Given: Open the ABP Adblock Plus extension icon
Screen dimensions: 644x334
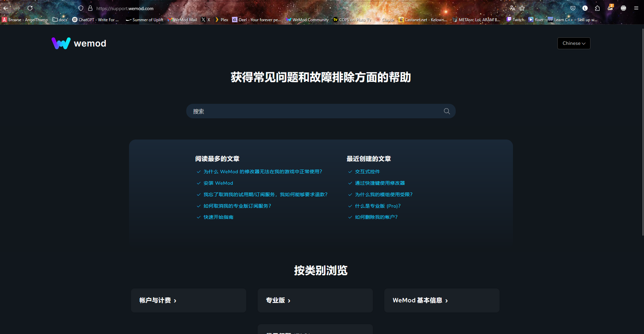Looking at the screenshot, I should 623,8.
